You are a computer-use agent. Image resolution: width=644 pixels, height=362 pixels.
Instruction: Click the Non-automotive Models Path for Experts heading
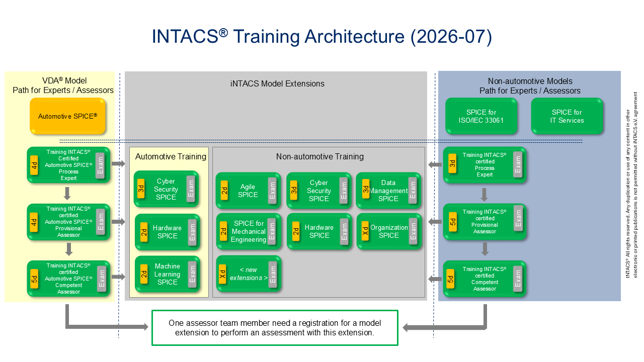pyautogui.click(x=530, y=86)
